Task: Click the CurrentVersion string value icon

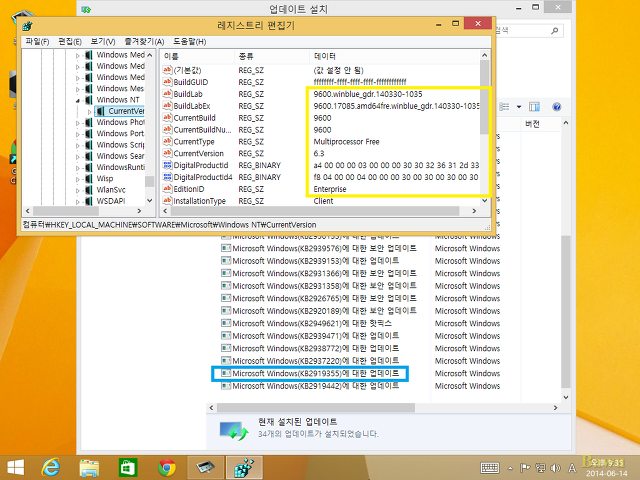Action: pos(167,153)
